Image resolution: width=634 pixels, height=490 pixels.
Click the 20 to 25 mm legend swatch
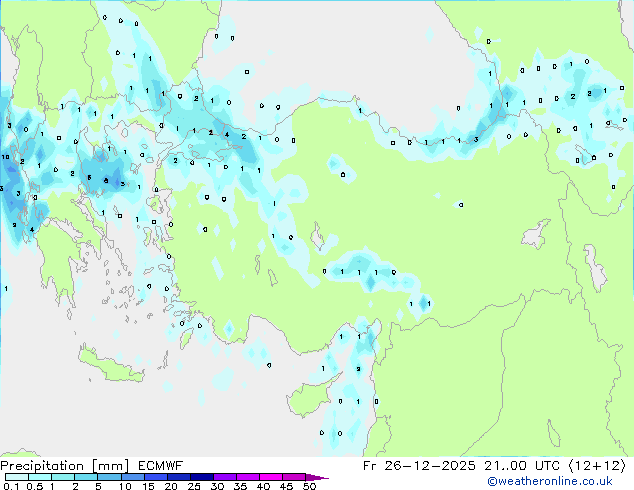178,477
